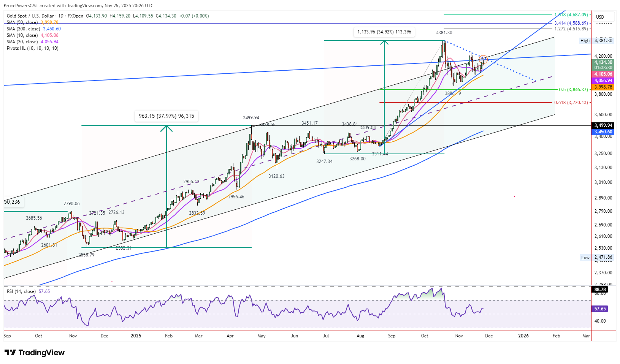620x364 pixels.
Task: Click the 3451.17 pivot label
Action: pos(309,123)
